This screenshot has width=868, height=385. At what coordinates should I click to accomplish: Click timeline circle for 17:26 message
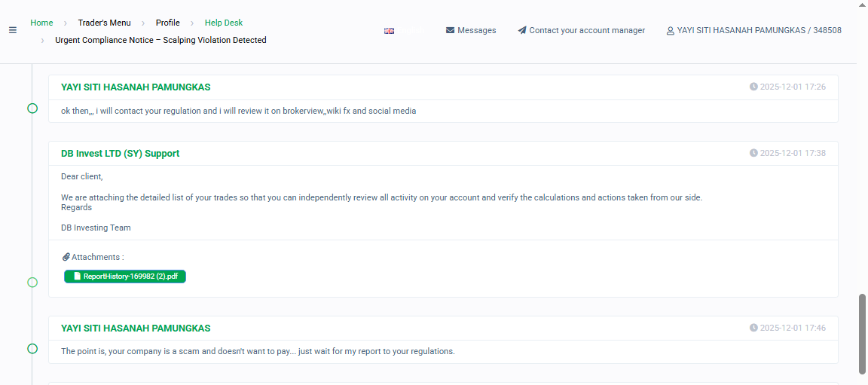click(32, 108)
